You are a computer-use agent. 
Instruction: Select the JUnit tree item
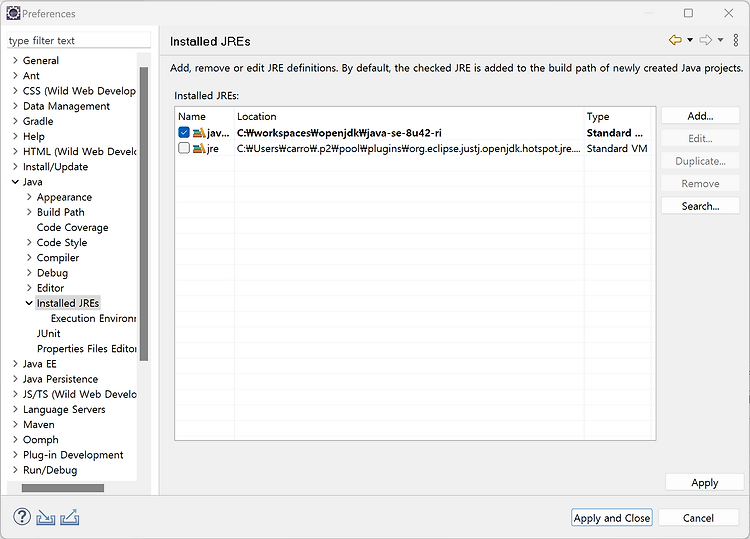click(x=48, y=333)
